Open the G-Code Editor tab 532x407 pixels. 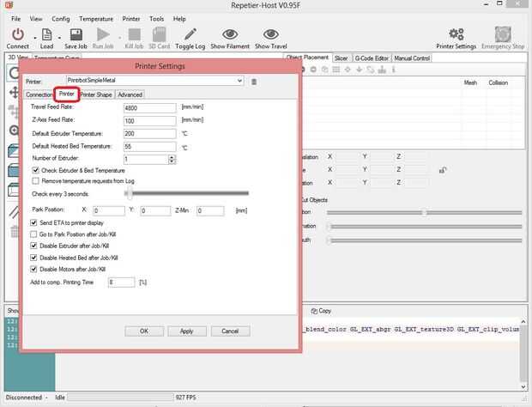[x=372, y=58]
